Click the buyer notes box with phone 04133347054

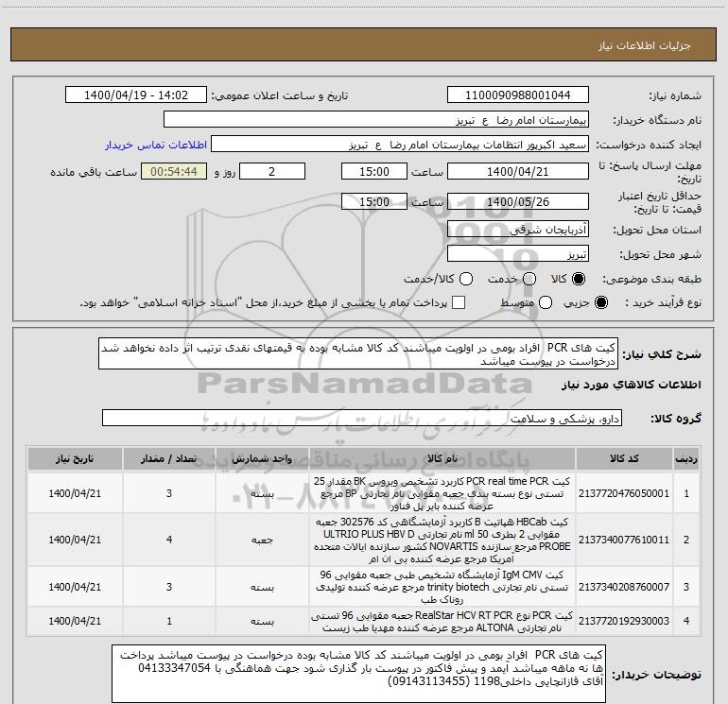(x=359, y=674)
